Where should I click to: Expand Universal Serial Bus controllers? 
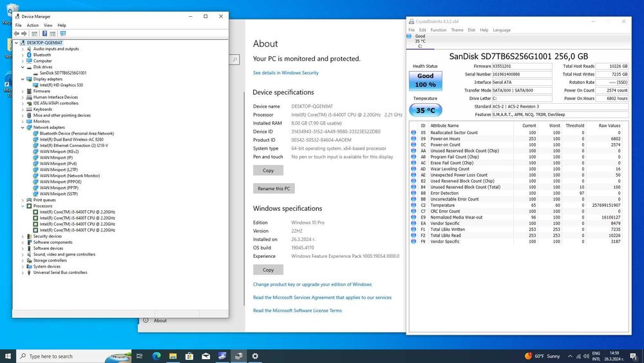coord(23,273)
